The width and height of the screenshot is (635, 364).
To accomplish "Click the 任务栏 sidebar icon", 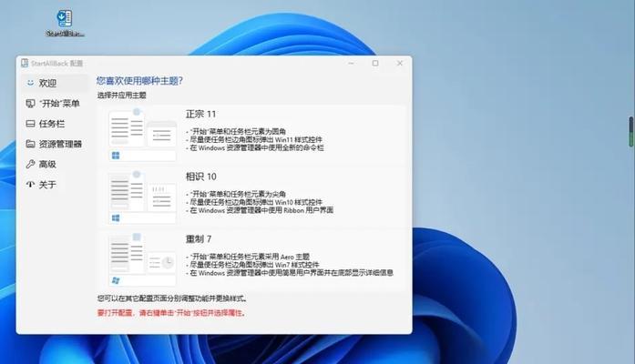I will tap(30, 124).
